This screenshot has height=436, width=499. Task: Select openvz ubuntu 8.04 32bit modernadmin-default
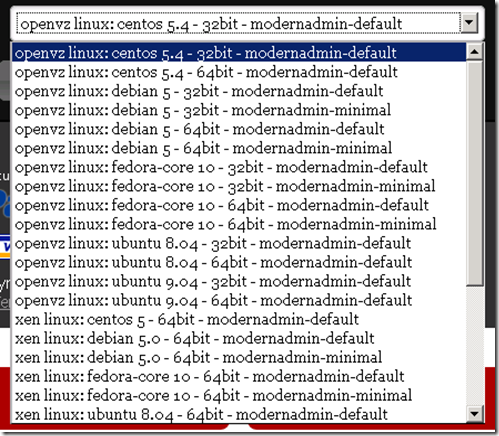(239, 243)
